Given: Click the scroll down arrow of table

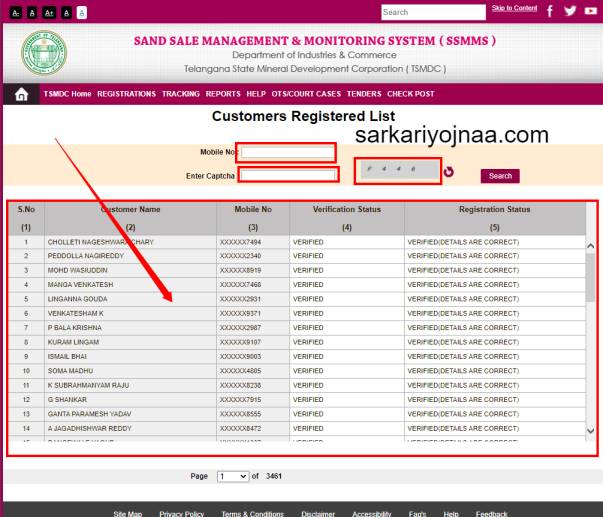Looking at the screenshot, I should [x=591, y=431].
